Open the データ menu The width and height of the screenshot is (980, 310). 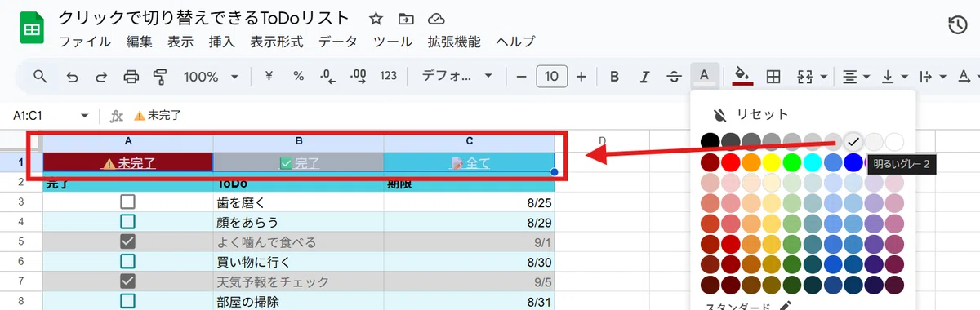[x=338, y=42]
